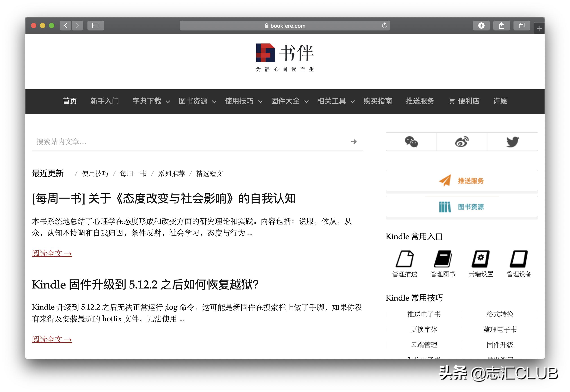Screen dimensions: 570x392
Task: Open the first article via 阅读全文
Action: pos(51,254)
